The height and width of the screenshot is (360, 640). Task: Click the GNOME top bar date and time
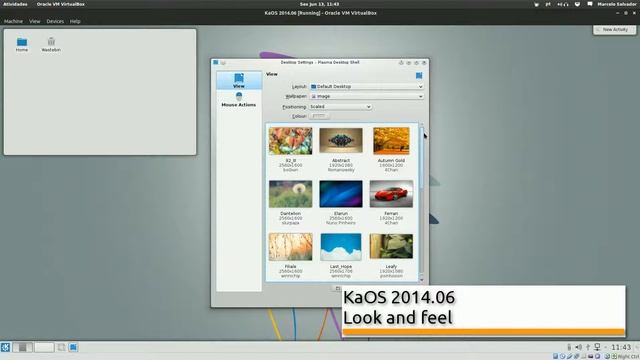tap(320, 4)
